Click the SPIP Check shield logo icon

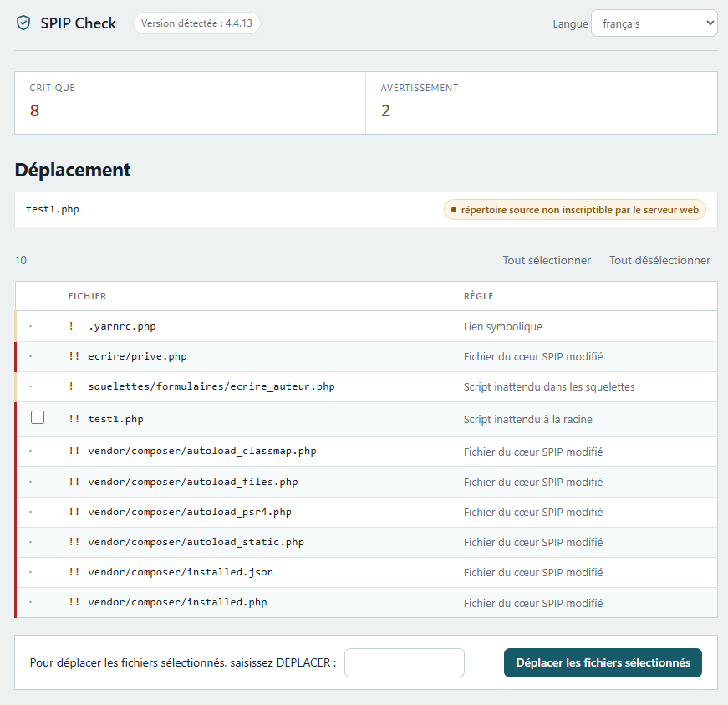[23, 23]
